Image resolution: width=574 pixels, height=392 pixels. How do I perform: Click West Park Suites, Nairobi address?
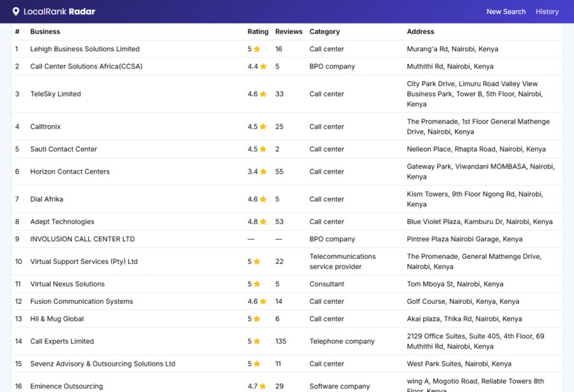coord(459,364)
